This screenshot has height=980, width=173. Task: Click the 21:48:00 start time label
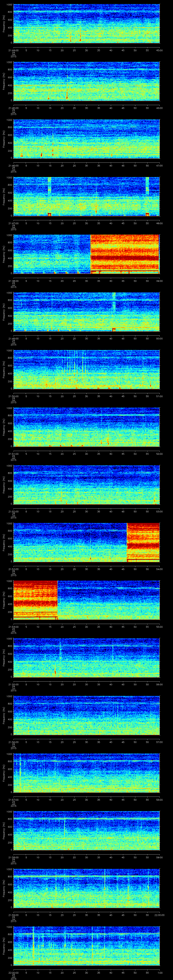coord(13,281)
